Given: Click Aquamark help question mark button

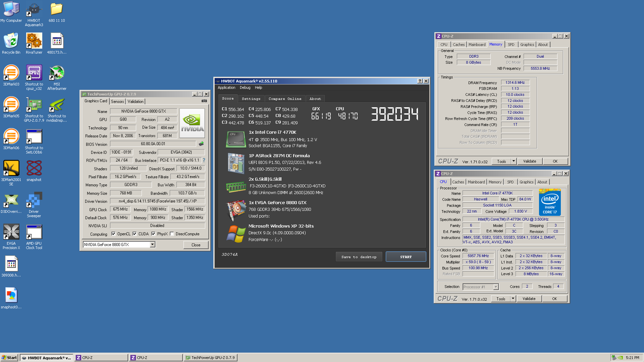Looking at the screenshot, I should [420, 81].
